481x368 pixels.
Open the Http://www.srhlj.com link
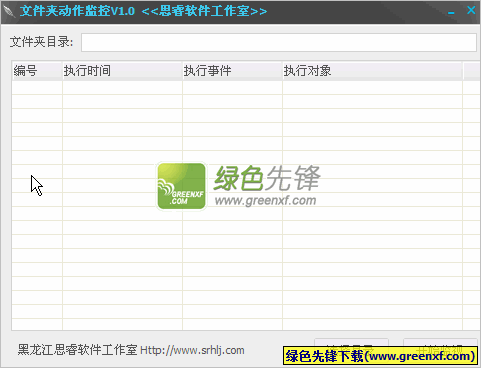[x=192, y=350]
